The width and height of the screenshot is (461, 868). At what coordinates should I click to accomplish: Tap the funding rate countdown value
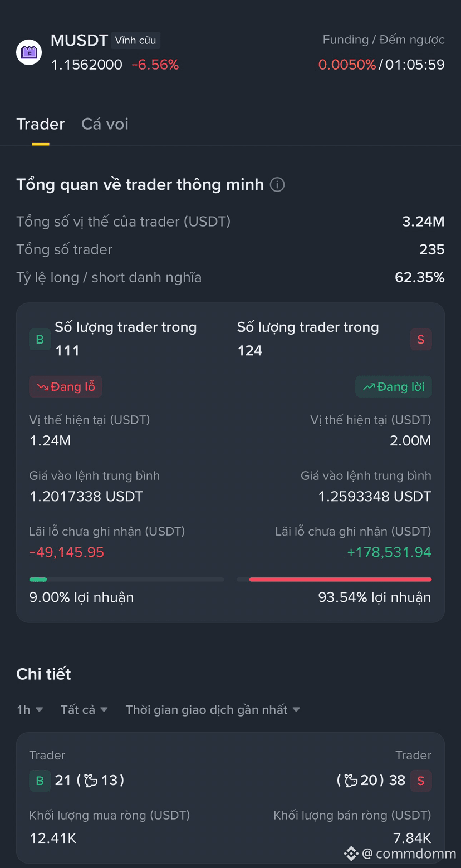tap(415, 65)
